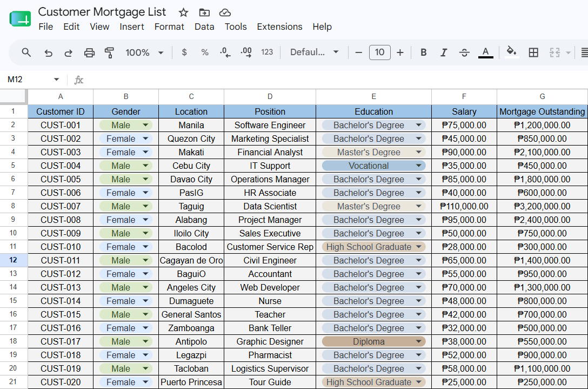Toggle strikethrough formatting
588x389 pixels.
click(464, 52)
